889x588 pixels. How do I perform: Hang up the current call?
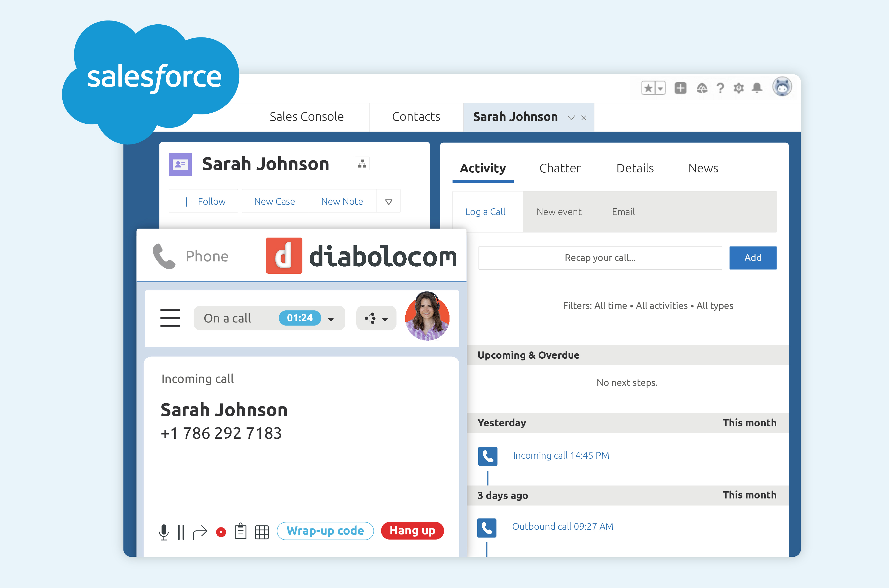pos(412,531)
